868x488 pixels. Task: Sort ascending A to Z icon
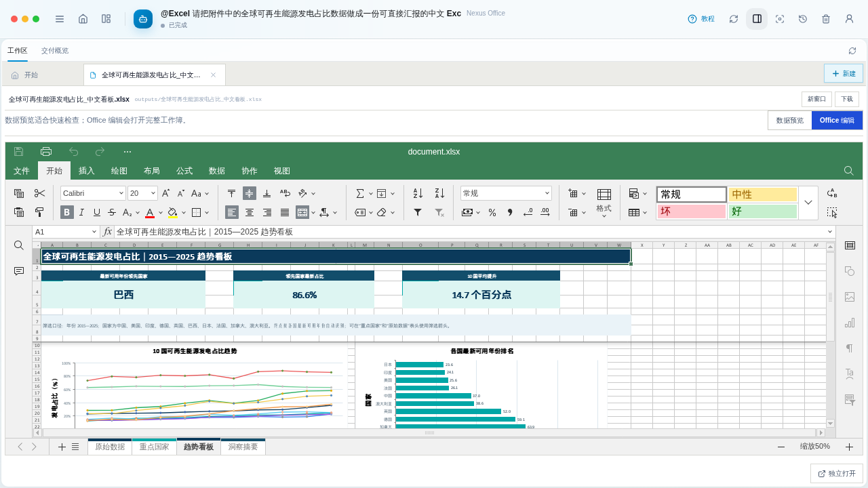418,193
